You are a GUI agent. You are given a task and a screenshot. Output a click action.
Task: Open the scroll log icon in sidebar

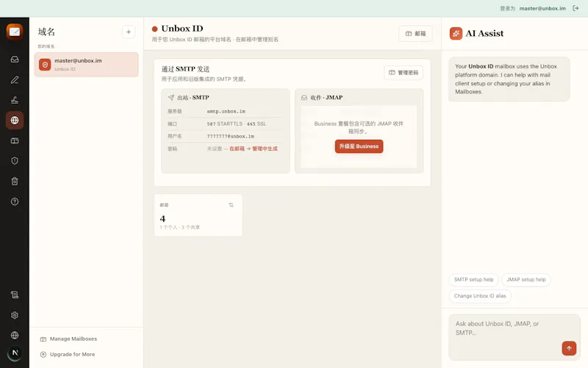coord(15,295)
